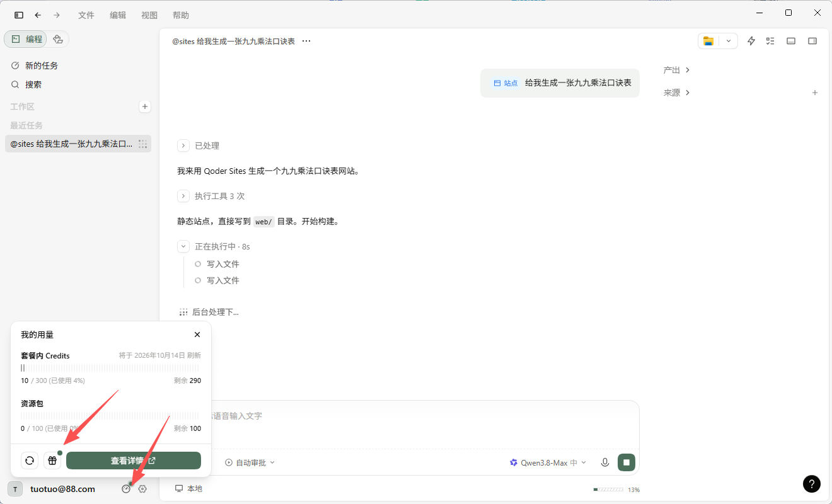Open the 帮助 menu

[x=181, y=15]
